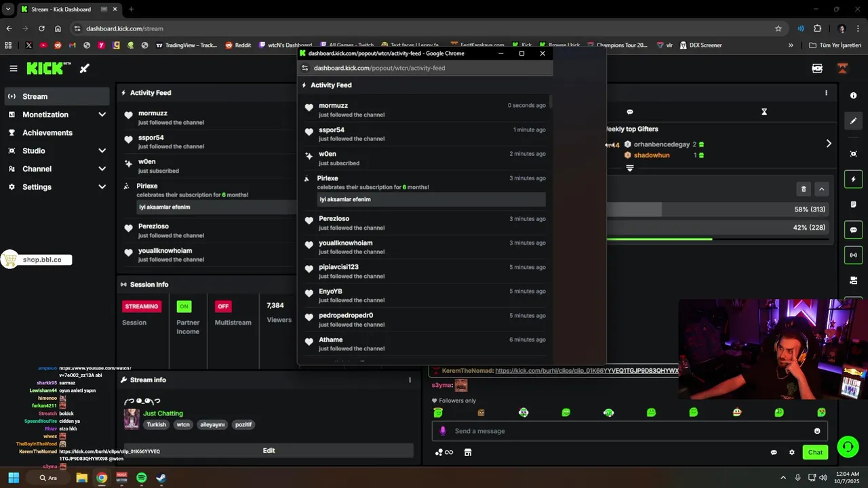868x488 pixels.
Task: Toggle Partner Income ON switch
Action: pos(184,306)
